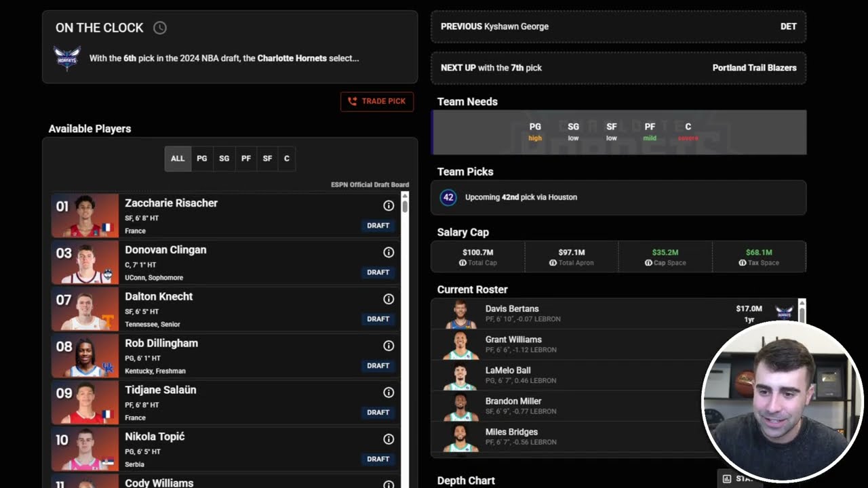Click $97.1M Total Apron value
The height and width of the screenshot is (488, 868).
coord(572,252)
